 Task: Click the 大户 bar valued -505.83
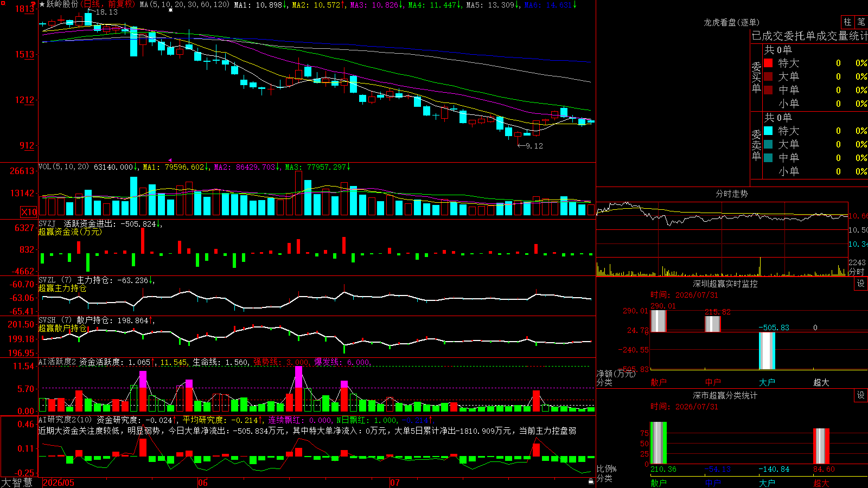(x=767, y=351)
